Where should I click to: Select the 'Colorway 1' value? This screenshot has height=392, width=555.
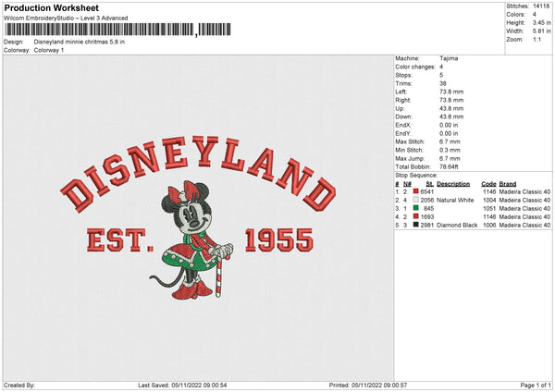point(49,50)
